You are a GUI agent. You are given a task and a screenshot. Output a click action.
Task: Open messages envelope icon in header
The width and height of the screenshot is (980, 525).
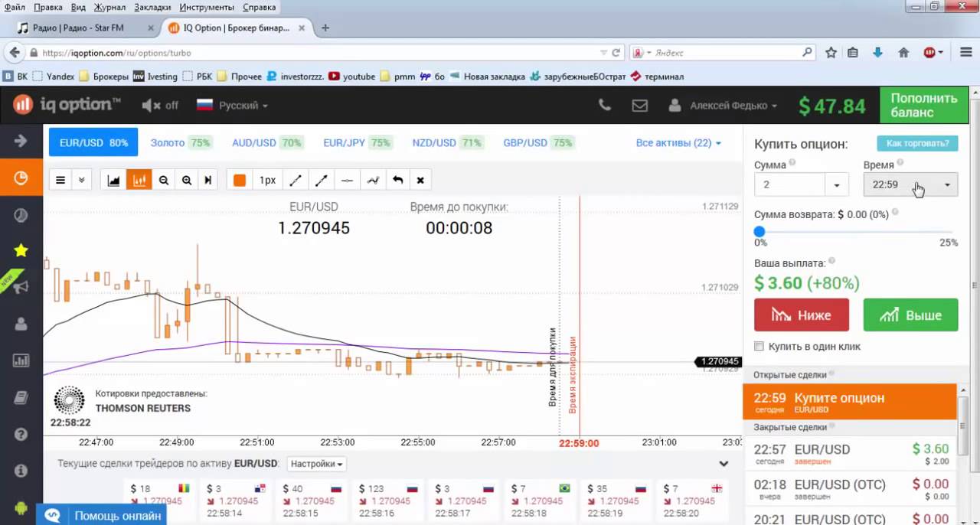(640, 106)
